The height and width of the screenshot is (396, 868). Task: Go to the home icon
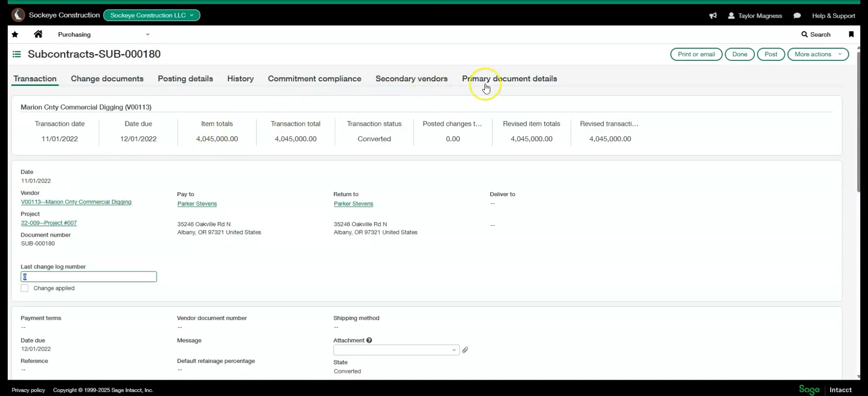coord(38,34)
